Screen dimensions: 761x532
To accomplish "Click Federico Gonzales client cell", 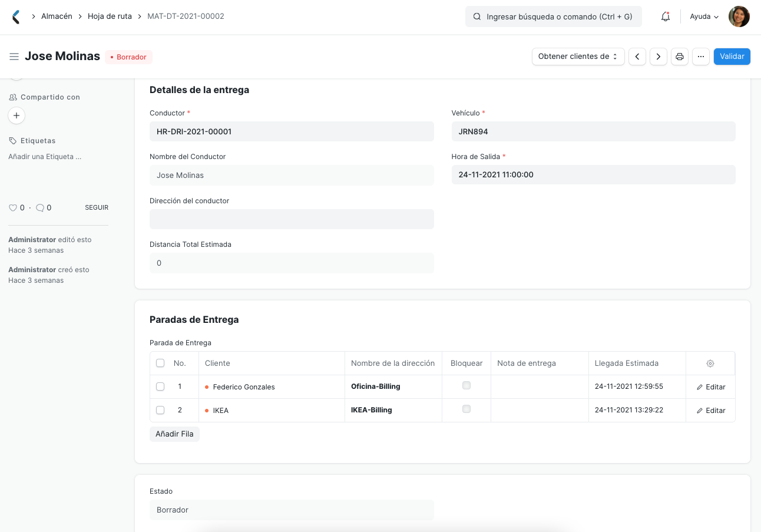I will tap(272, 387).
